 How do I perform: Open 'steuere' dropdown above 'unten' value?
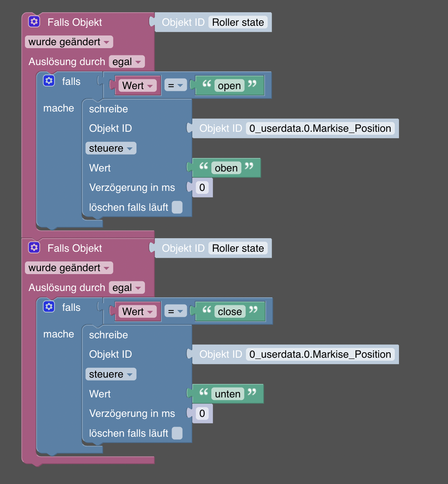111,374
